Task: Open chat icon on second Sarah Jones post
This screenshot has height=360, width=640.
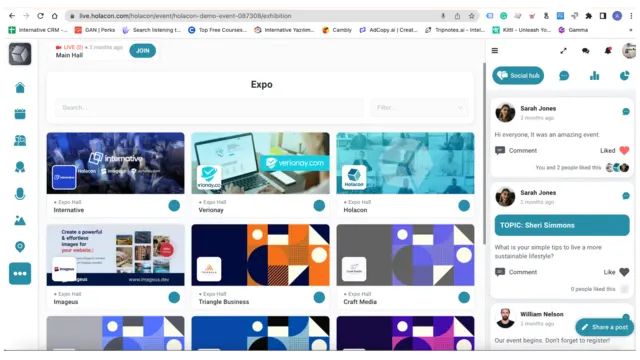Action: tap(626, 196)
